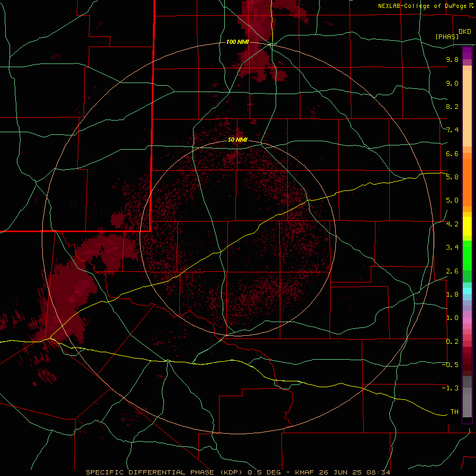476x476 pixels.
Task: Click the -0.5 scale label
Action: point(450,365)
